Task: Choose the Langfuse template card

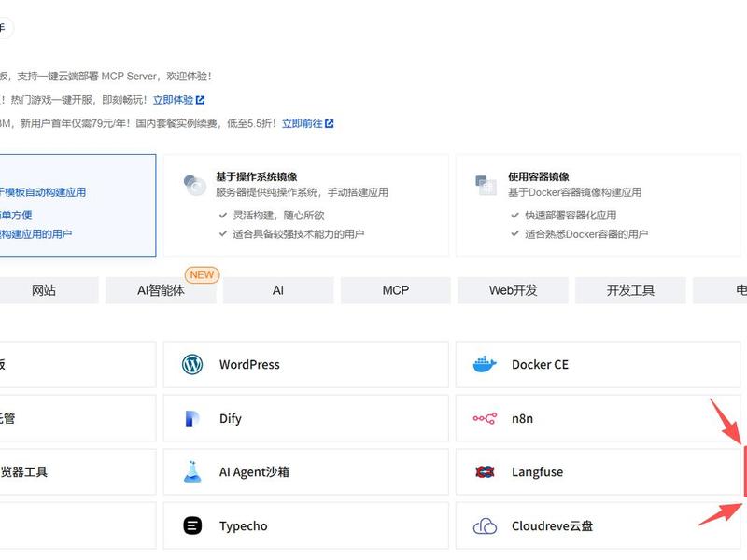Action: pyautogui.click(x=598, y=472)
